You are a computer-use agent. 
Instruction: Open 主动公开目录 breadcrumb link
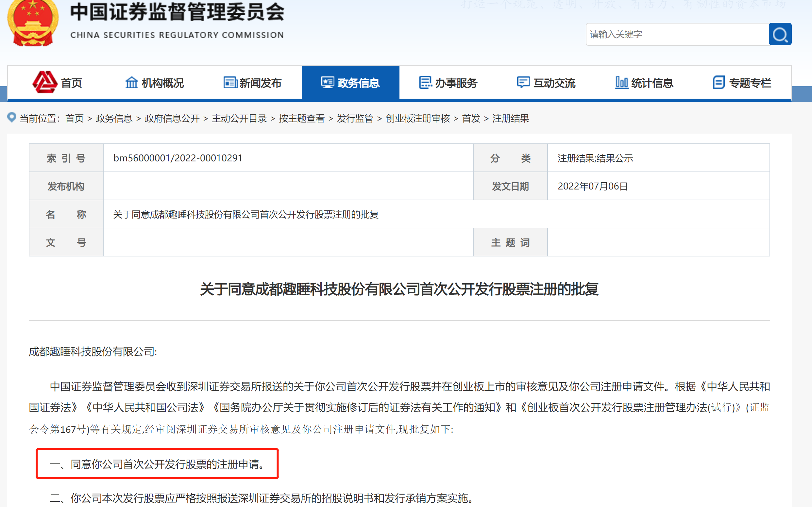(x=239, y=118)
